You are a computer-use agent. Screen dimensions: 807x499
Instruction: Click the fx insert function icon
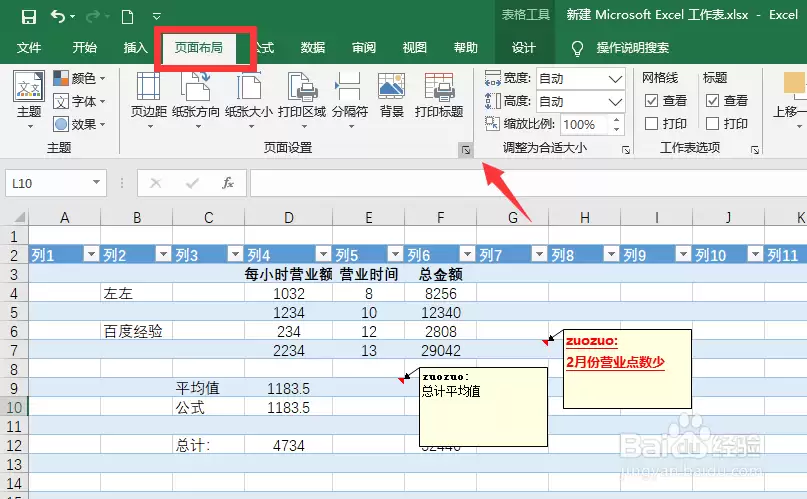227,183
